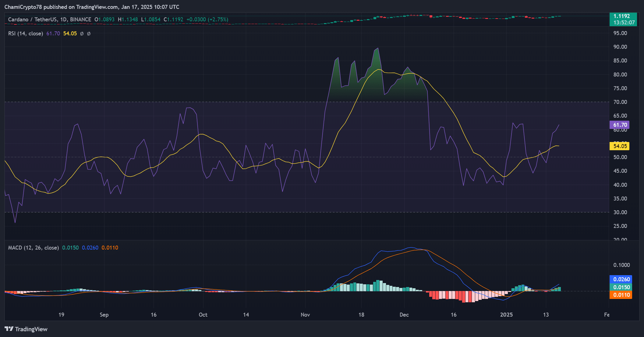Open the ChamiCrypto78 author profile
The height and width of the screenshot is (337, 644).
pos(22,7)
